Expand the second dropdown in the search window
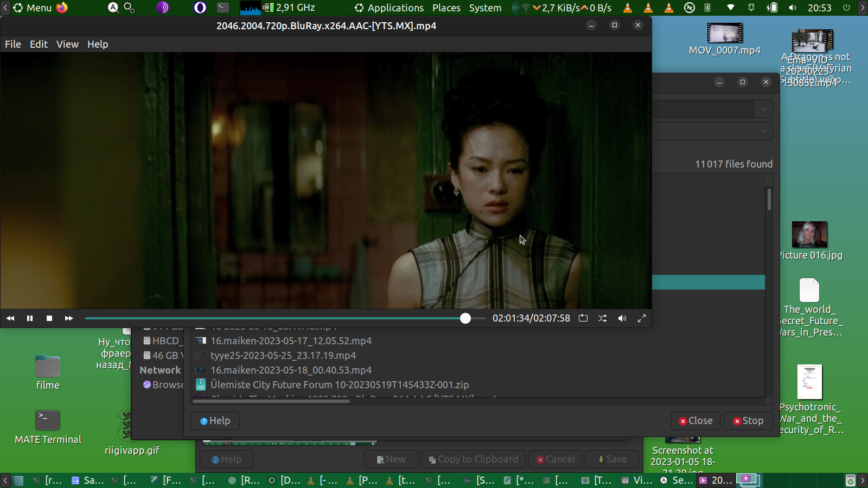 point(763,131)
